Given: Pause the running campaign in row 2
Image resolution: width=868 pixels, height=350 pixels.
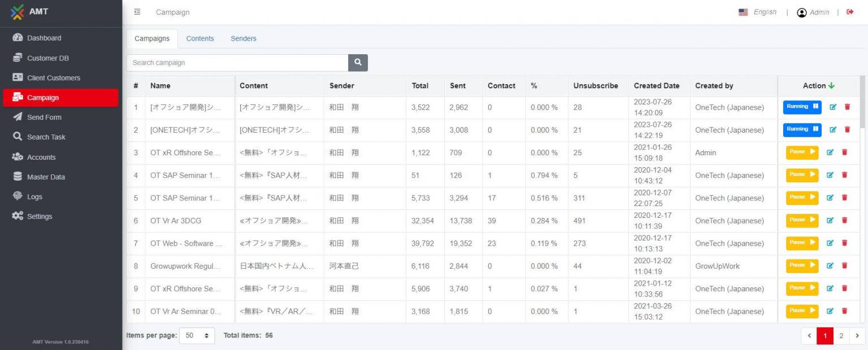Looking at the screenshot, I should (802, 129).
